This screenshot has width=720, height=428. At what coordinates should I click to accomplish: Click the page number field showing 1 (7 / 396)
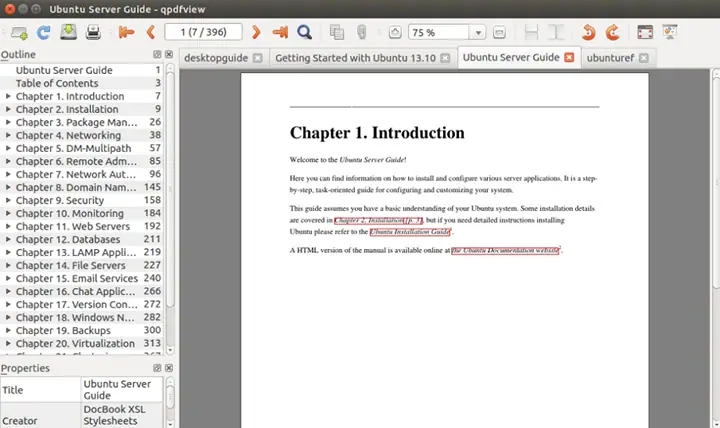(x=203, y=32)
